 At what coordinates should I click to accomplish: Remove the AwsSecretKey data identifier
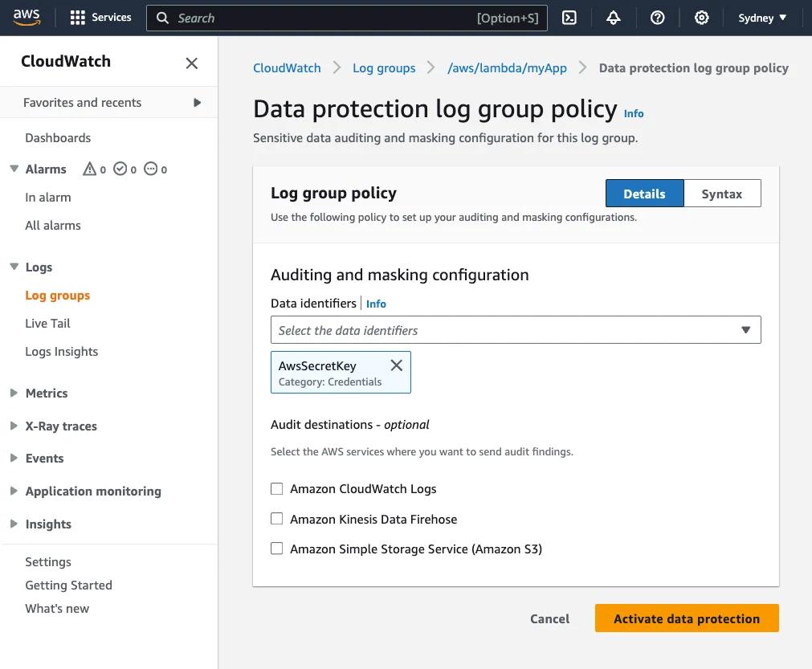396,365
